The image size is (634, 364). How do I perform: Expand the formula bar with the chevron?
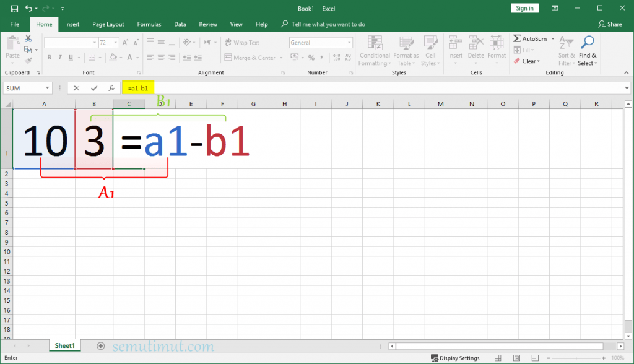tap(627, 89)
